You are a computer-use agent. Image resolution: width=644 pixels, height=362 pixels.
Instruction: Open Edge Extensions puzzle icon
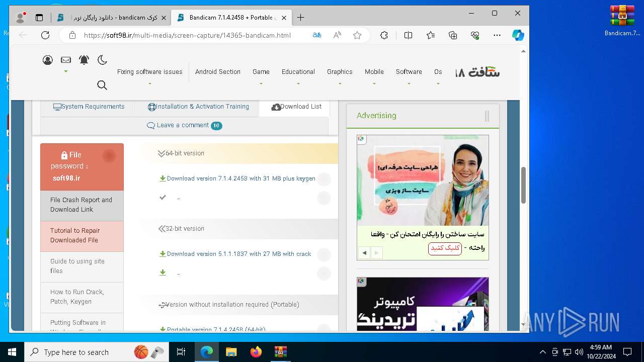pyautogui.click(x=384, y=35)
